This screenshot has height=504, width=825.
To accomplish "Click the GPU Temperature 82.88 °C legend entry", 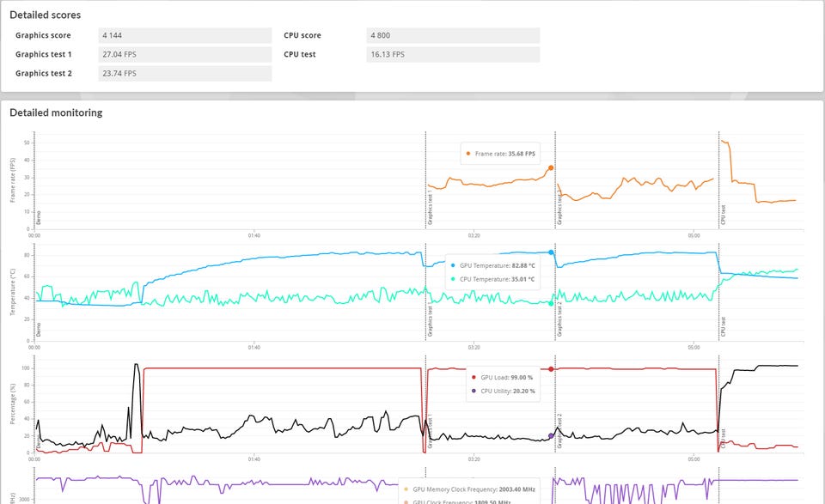I will (493, 265).
